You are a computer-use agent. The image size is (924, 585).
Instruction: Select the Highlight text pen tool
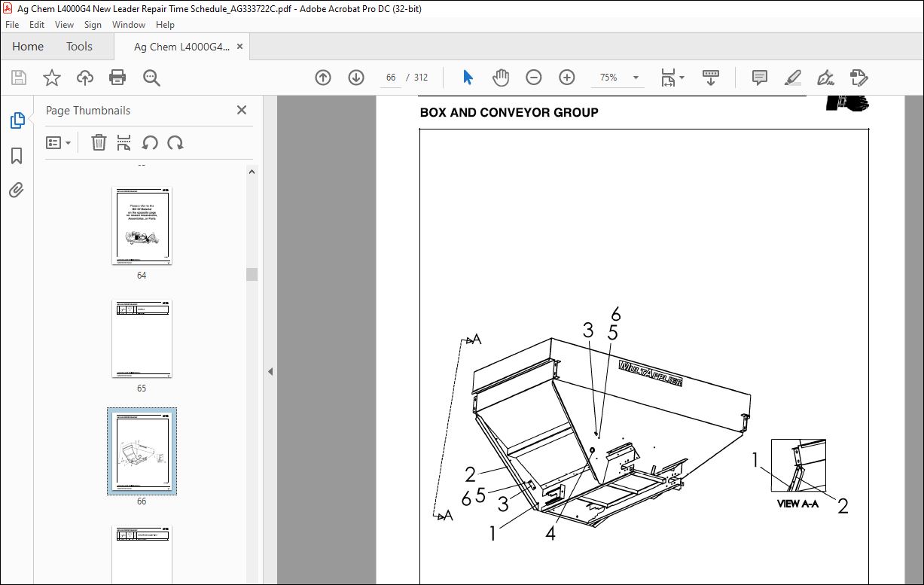(x=793, y=78)
